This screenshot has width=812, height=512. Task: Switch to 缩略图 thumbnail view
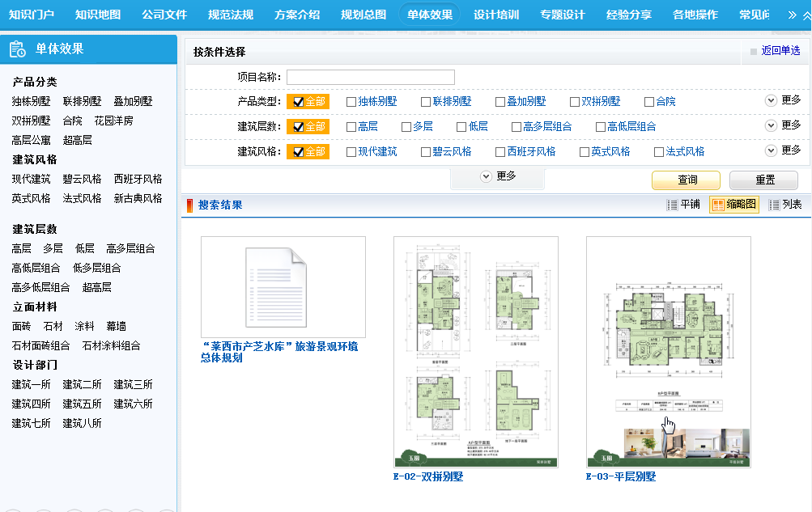pyautogui.click(x=733, y=205)
